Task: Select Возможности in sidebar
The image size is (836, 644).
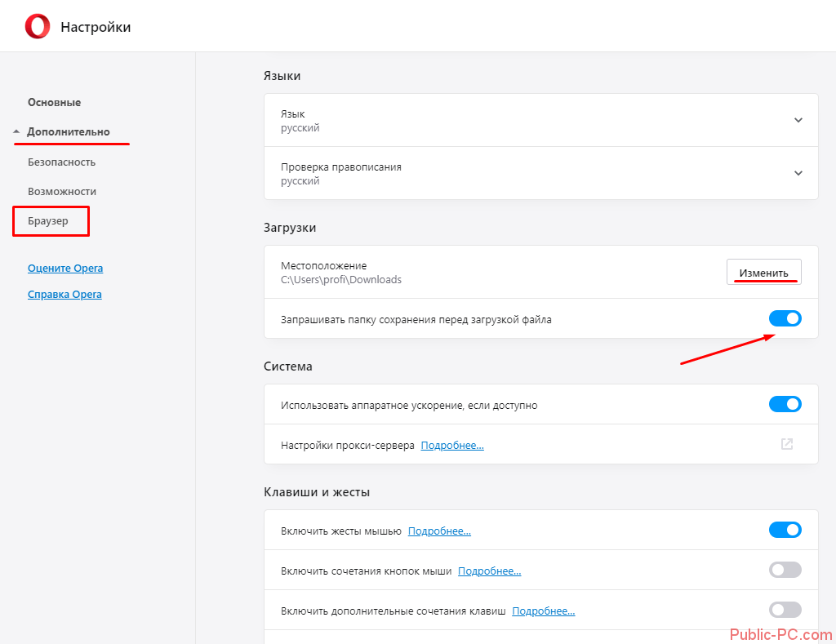Action: (x=62, y=191)
